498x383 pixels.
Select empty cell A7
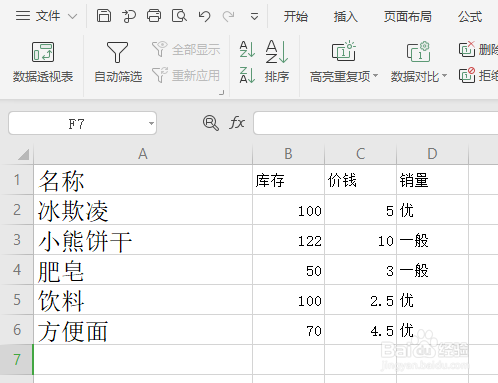click(x=143, y=360)
